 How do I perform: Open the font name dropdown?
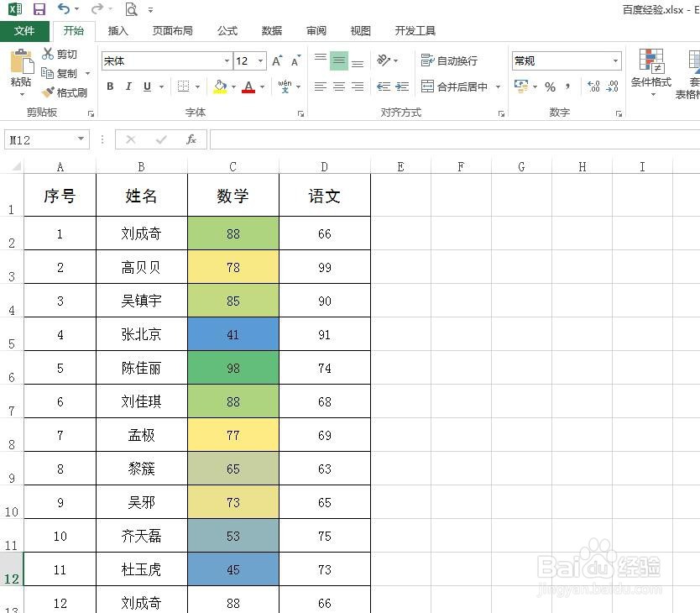(226, 60)
